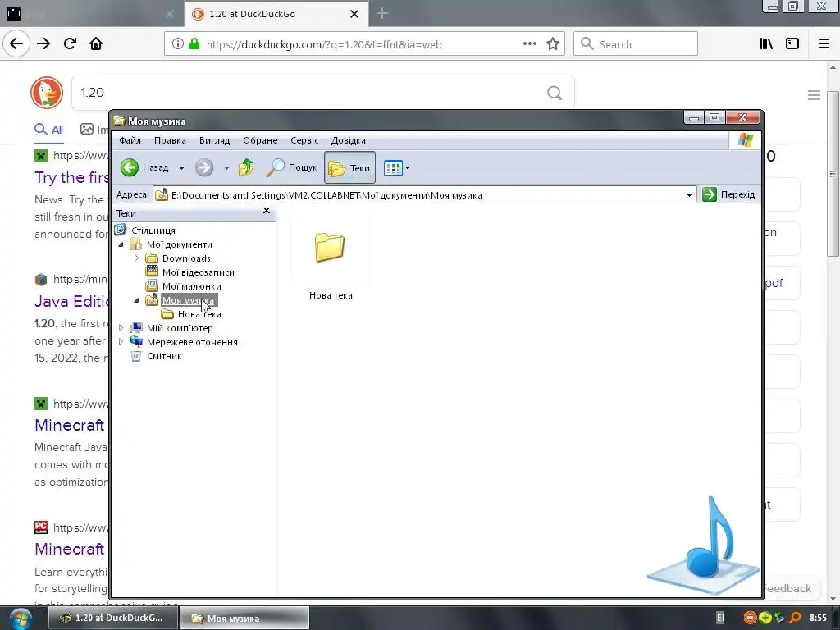Select Мережеве оточення in folder tree
This screenshot has width=840, height=630.
192,342
